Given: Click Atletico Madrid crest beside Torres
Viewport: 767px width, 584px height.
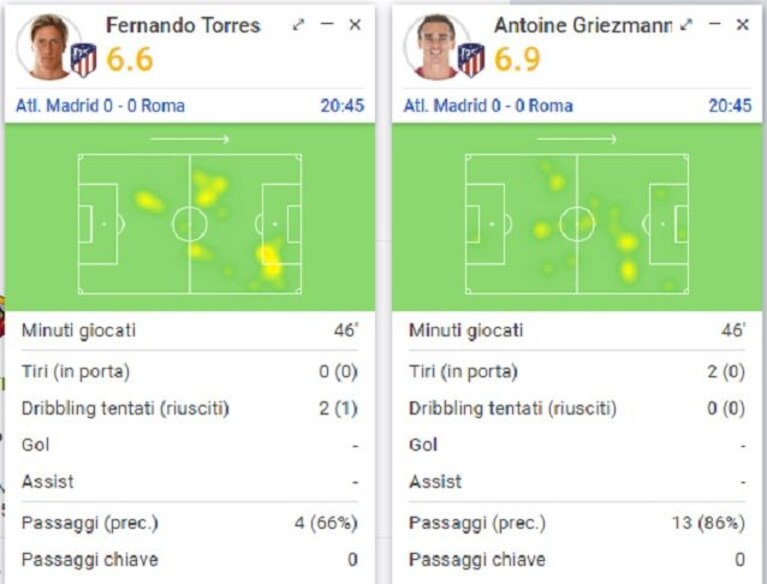Looking at the screenshot, I should click(x=84, y=60).
